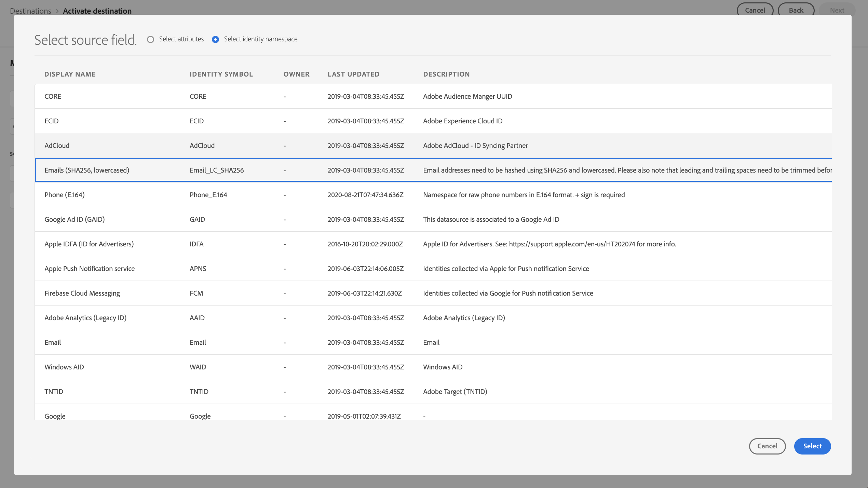Pick the plain Email namespace row
The image size is (868, 488).
[x=433, y=342]
